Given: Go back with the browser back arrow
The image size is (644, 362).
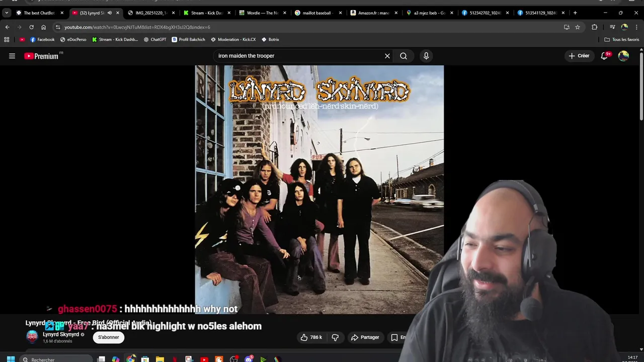Looking at the screenshot, I should (x=7, y=27).
